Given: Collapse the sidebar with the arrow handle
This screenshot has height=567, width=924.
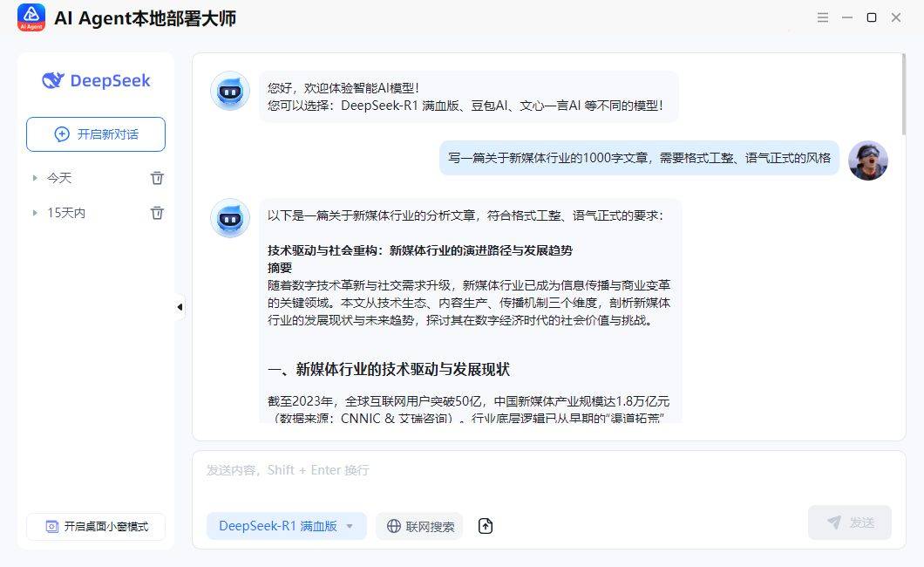Looking at the screenshot, I should pos(180,307).
